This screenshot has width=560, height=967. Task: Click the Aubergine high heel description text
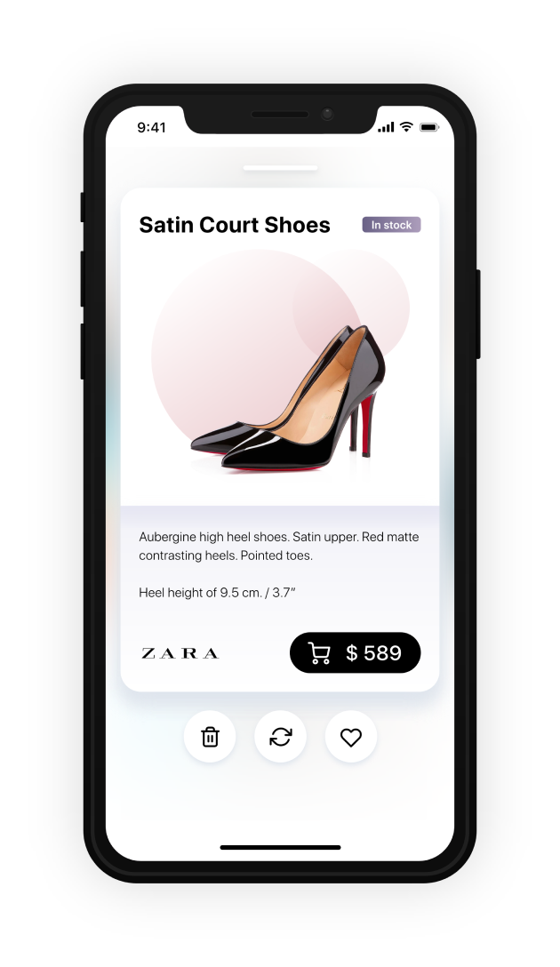coord(279,546)
